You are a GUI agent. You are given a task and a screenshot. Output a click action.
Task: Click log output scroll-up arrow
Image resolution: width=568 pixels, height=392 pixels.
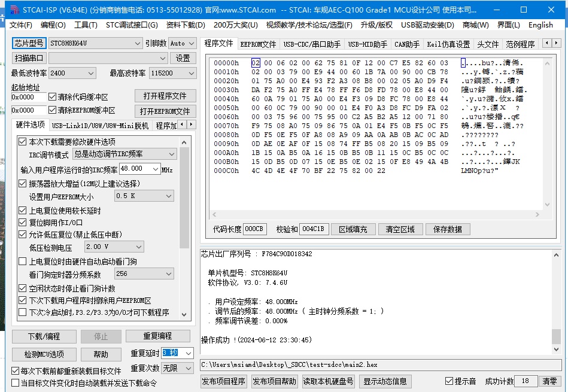556,255
